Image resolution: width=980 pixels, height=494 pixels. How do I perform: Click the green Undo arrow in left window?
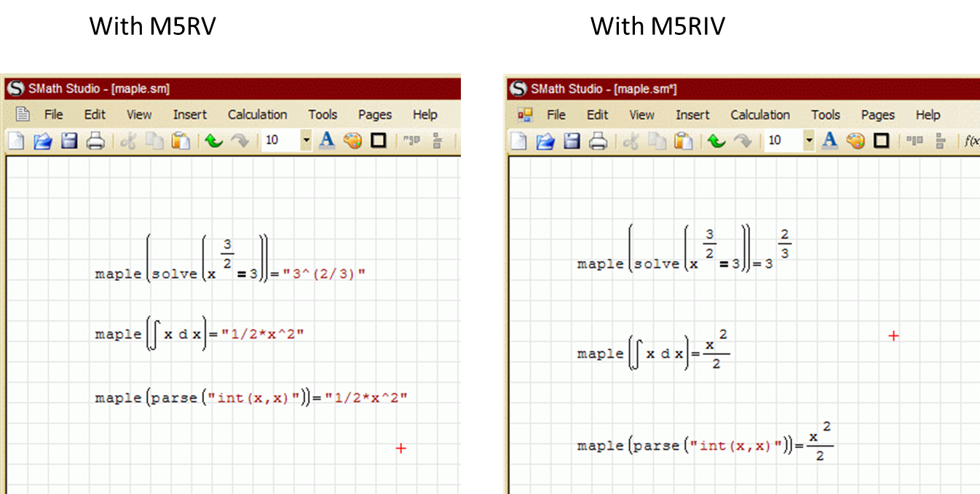[x=213, y=140]
